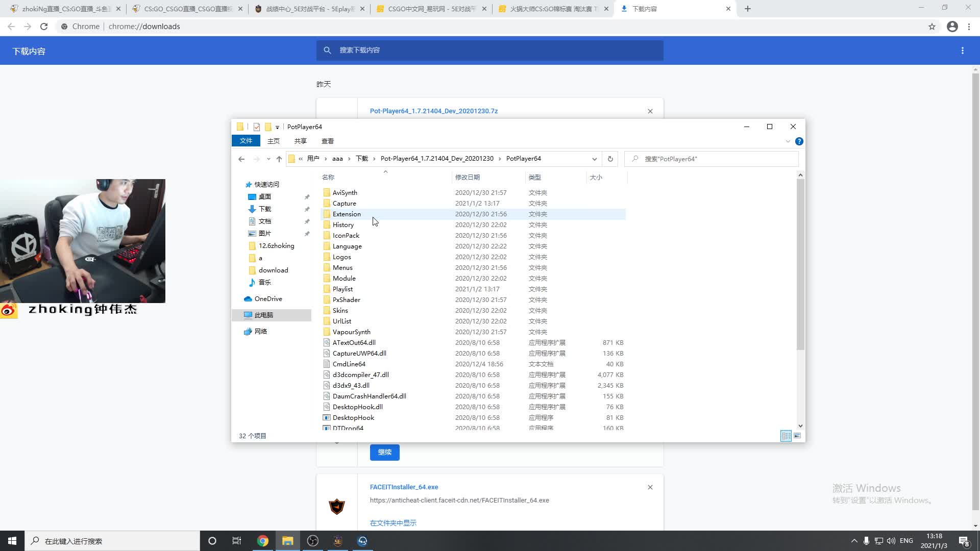The width and height of the screenshot is (980, 551).
Task: Open Task View on taskbar
Action: click(237, 541)
